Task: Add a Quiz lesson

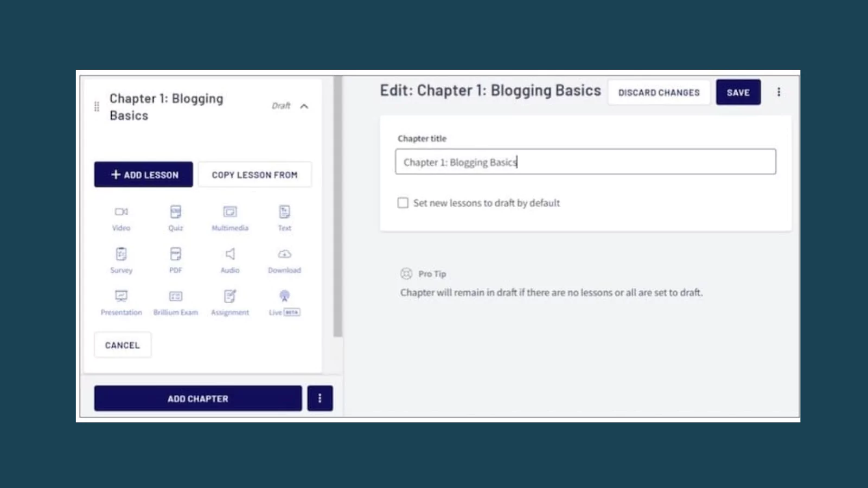Action: coord(176,219)
